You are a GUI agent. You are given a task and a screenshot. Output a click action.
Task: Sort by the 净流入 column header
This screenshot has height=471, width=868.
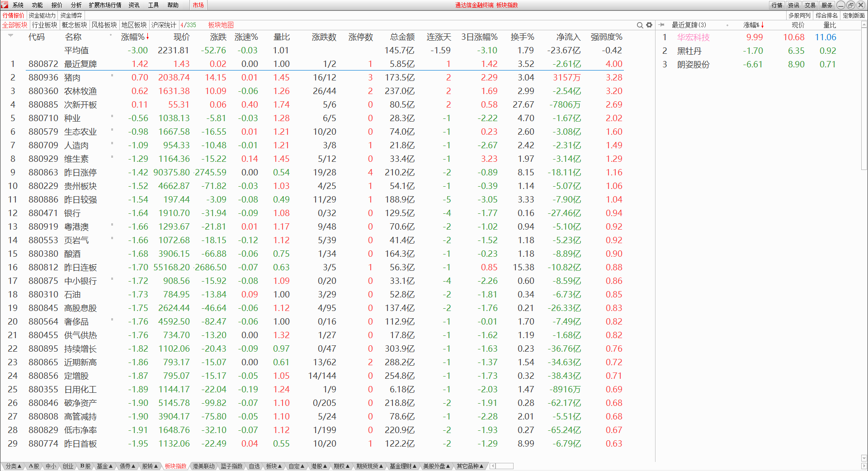568,37
